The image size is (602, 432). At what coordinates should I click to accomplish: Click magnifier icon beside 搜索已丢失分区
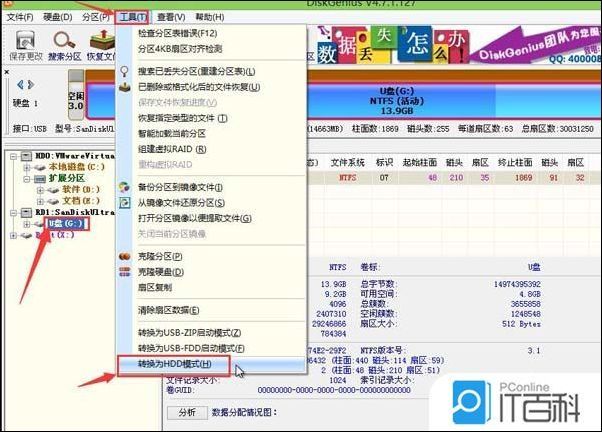(124, 71)
